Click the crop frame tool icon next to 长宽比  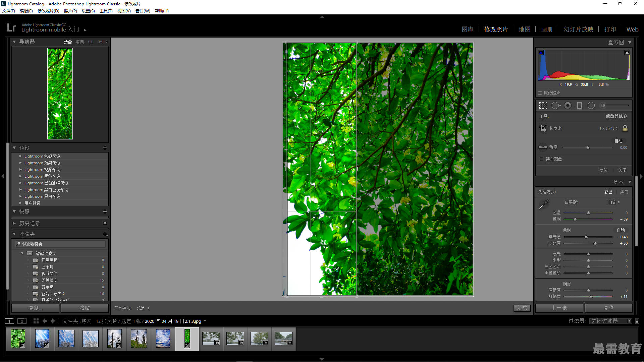(543, 128)
